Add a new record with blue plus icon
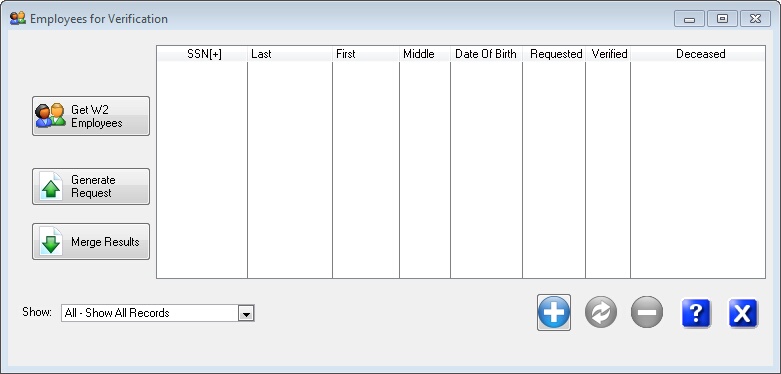The height and width of the screenshot is (374, 781). [554, 313]
